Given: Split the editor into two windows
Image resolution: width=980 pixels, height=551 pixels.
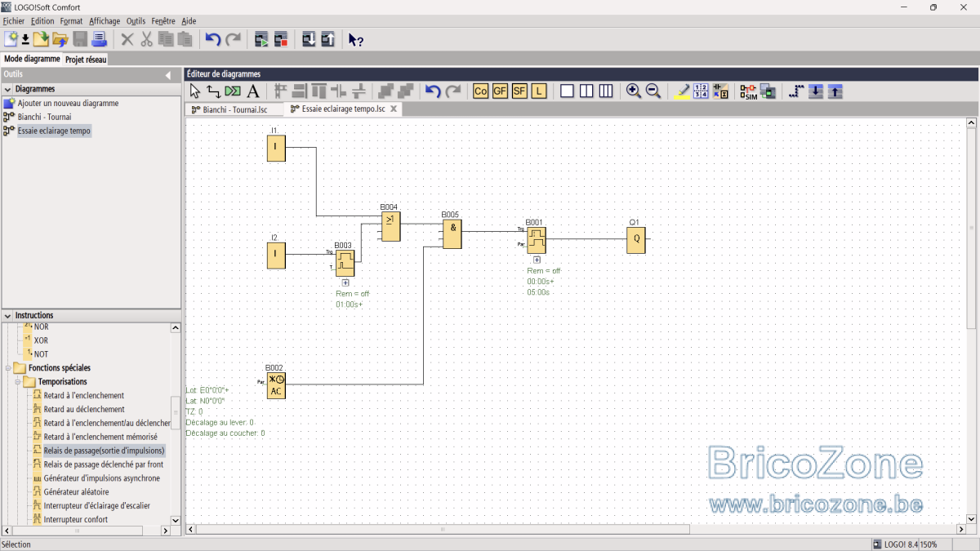Looking at the screenshot, I should pyautogui.click(x=586, y=91).
